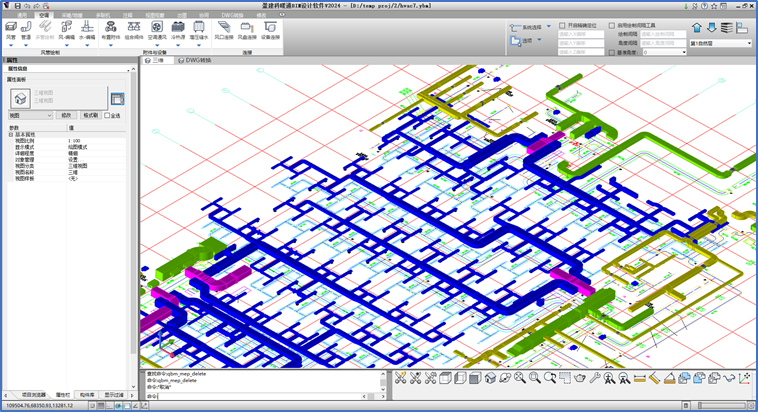Image resolution: width=758 pixels, height=412 pixels.
Task: Click the 格式刷 format painter button
Action: tap(90, 115)
